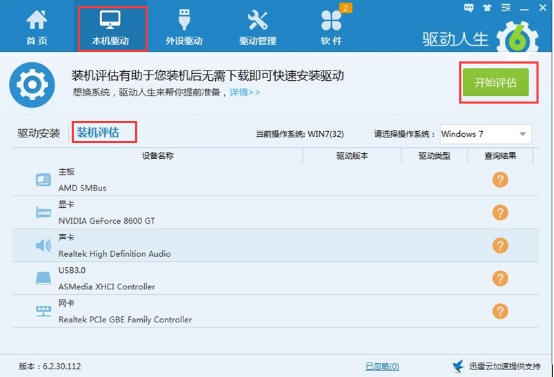Screen dimensions: 554x377
Task: Open the main menu icon in title bar
Action: click(x=506, y=8)
